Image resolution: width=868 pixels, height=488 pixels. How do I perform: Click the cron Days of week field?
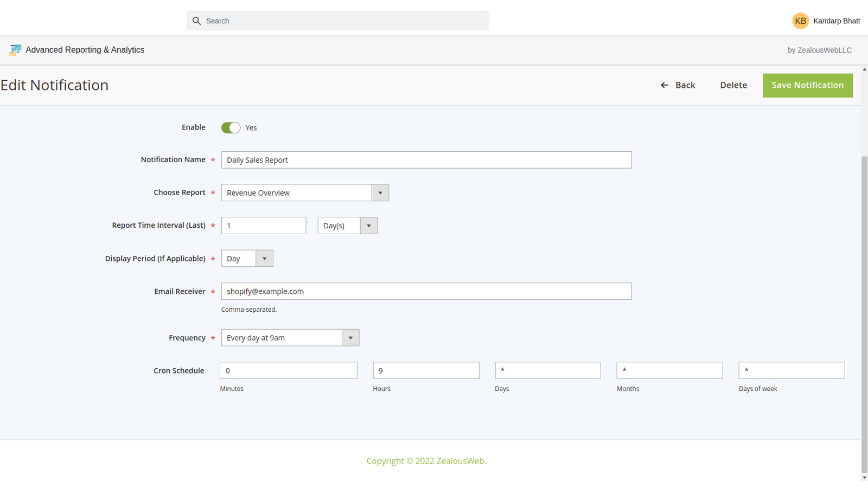[791, 370]
